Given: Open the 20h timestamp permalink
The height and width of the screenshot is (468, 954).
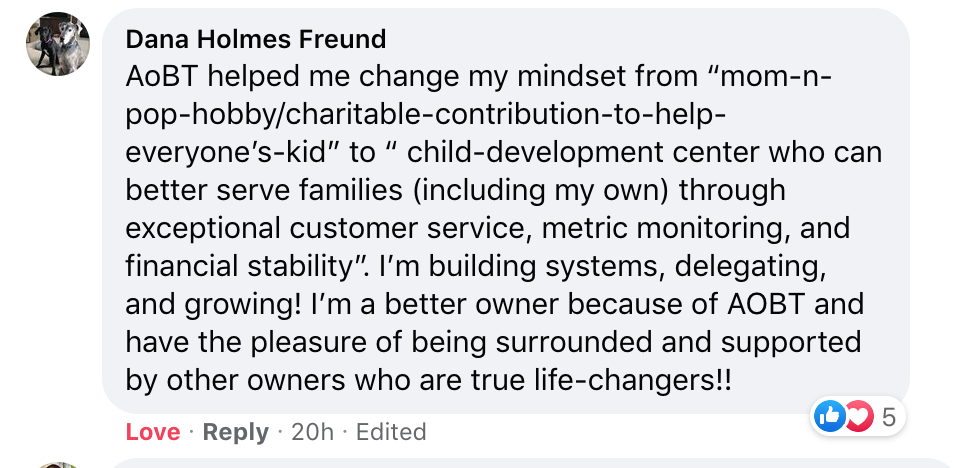Looking at the screenshot, I should click(313, 432).
